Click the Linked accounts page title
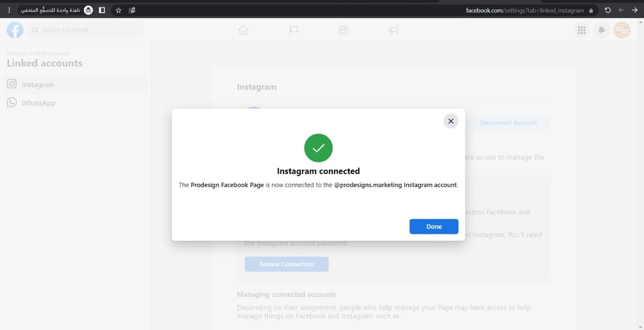This screenshot has width=644, height=330. point(45,63)
